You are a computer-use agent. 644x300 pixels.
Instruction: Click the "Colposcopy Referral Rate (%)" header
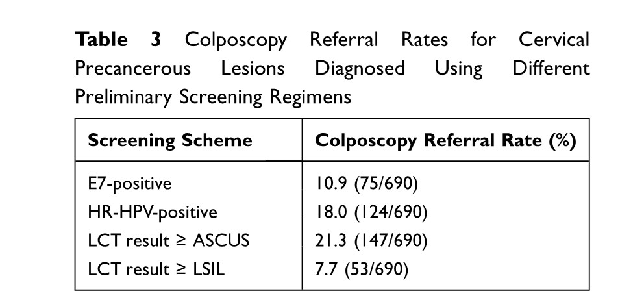445,140
